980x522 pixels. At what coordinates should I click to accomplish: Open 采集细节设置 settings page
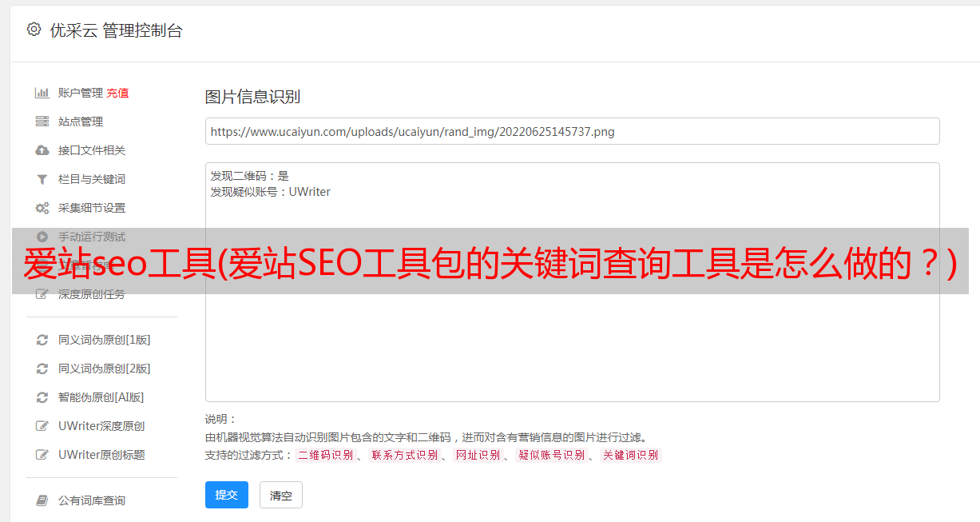tap(92, 208)
